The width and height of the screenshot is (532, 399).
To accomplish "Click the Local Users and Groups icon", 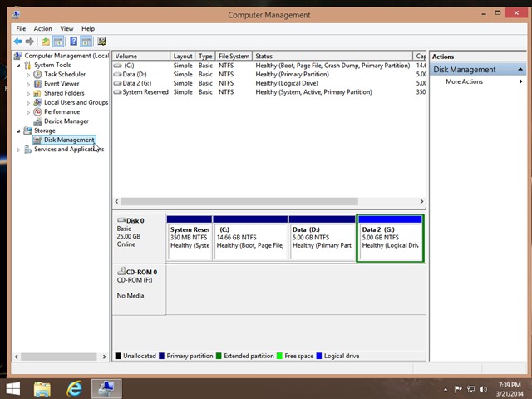I will click(37, 102).
